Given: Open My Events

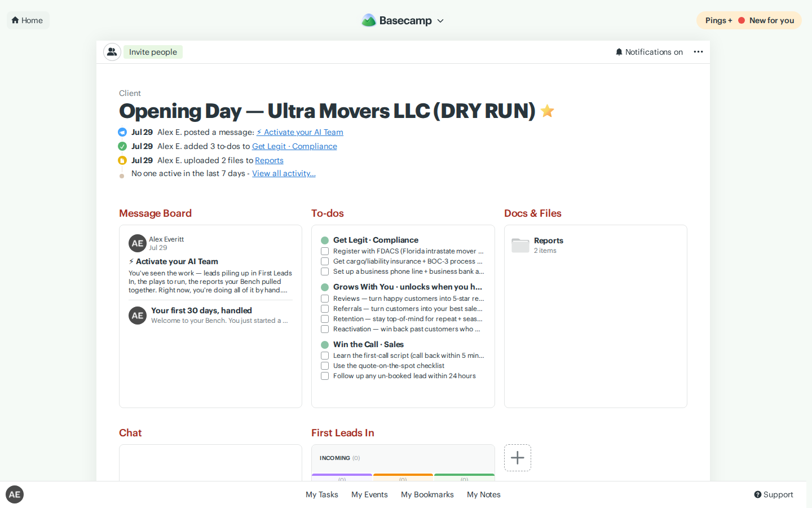Looking at the screenshot, I should [369, 494].
